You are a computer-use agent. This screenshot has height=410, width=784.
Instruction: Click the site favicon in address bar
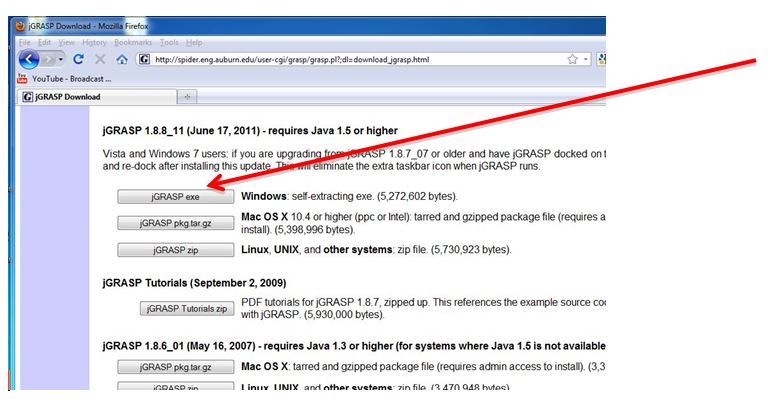tap(145, 59)
